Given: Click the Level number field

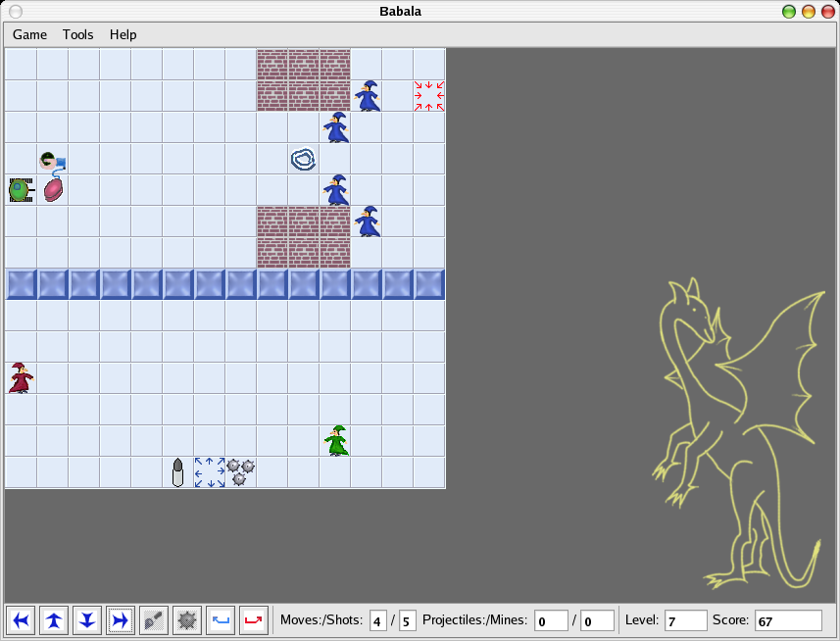Looking at the screenshot, I should pyautogui.click(x=685, y=620).
